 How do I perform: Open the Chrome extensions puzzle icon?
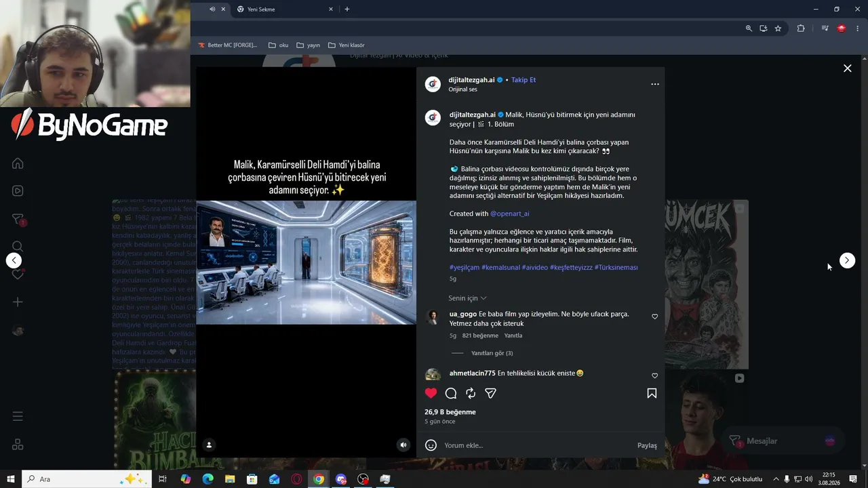click(x=801, y=28)
